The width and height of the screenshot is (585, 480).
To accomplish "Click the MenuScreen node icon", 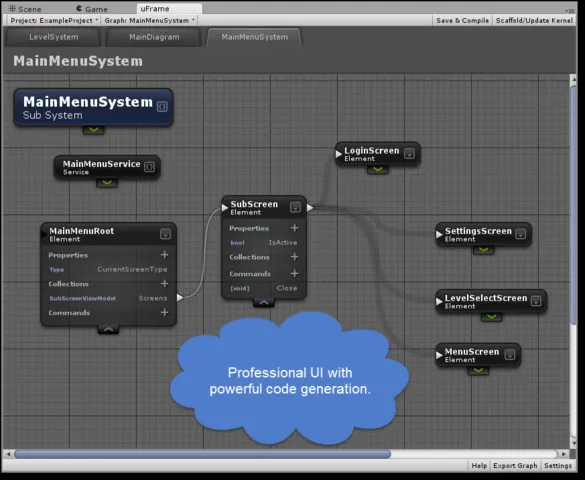I will [x=510, y=354].
